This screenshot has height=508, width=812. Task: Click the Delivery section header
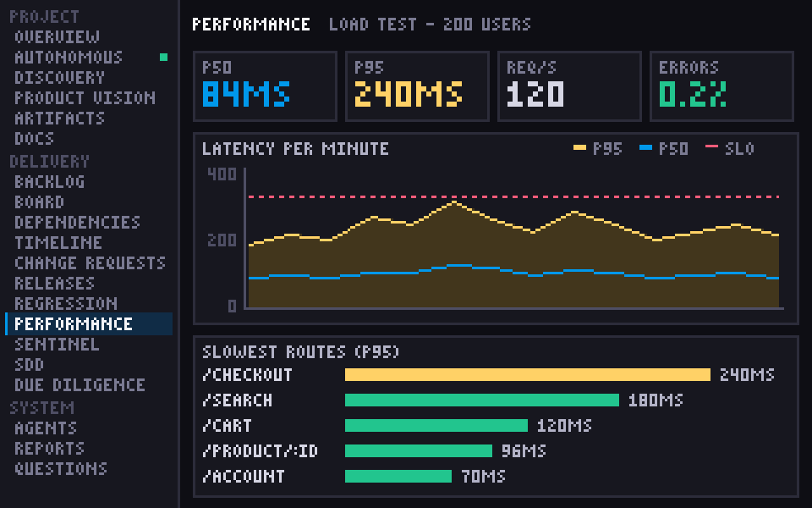point(49,161)
